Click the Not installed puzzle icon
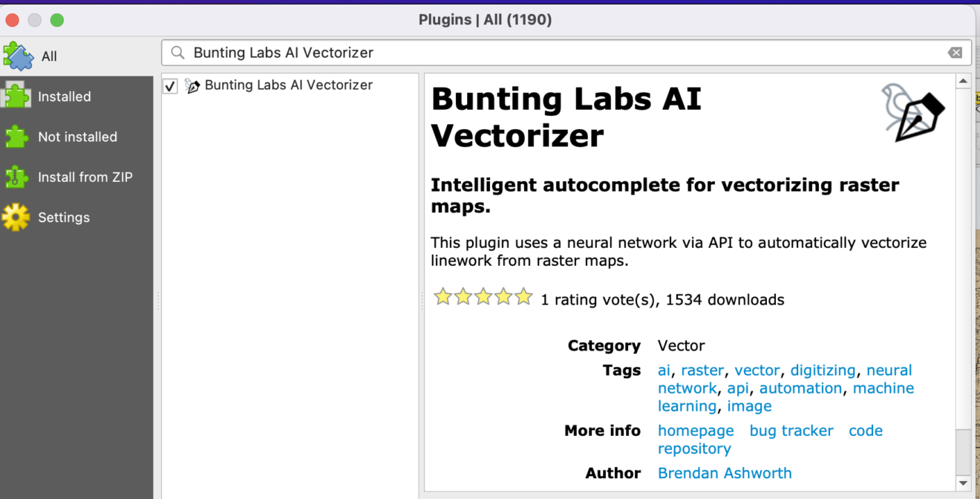 [16, 137]
